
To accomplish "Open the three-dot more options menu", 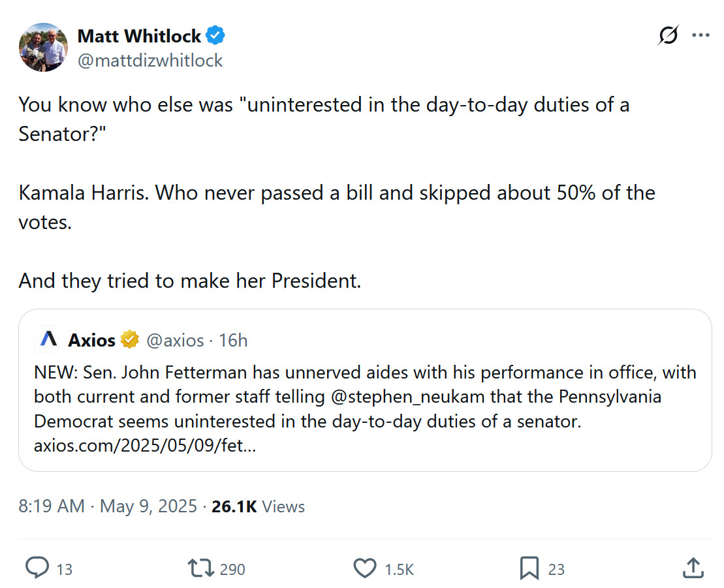I will click(x=700, y=36).
